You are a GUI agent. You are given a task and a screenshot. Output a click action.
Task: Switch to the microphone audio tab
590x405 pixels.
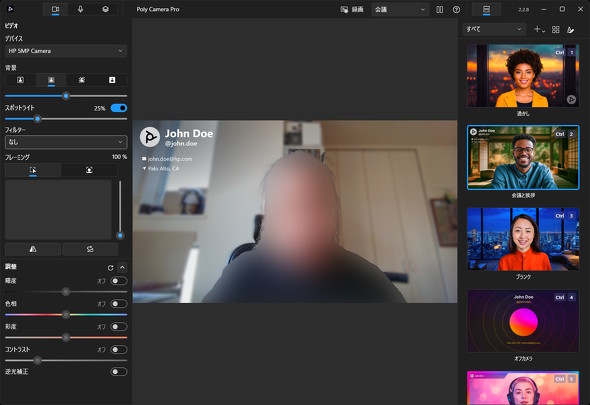[x=81, y=9]
